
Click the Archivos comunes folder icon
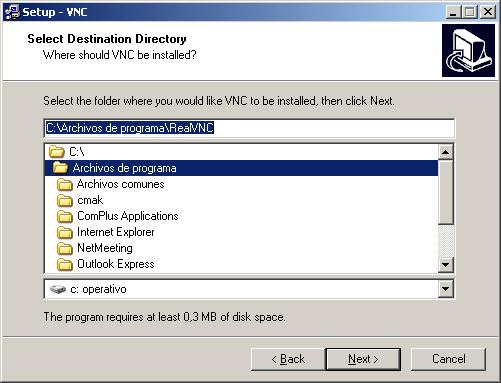[65, 184]
